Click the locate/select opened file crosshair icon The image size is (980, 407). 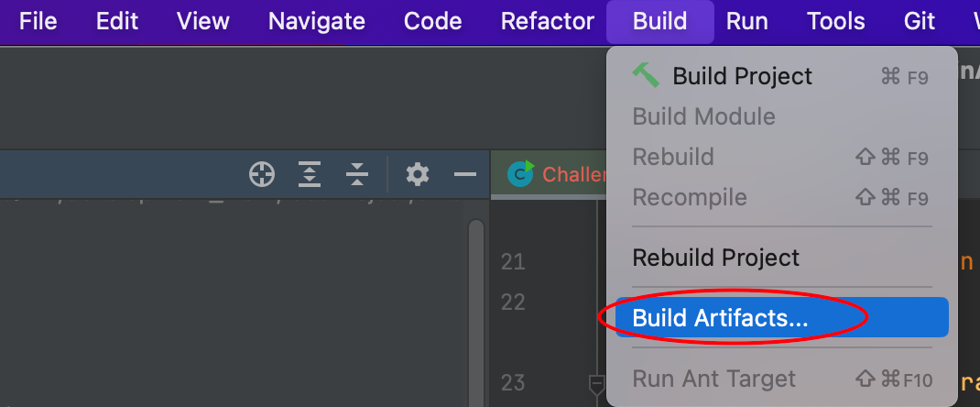tap(262, 174)
